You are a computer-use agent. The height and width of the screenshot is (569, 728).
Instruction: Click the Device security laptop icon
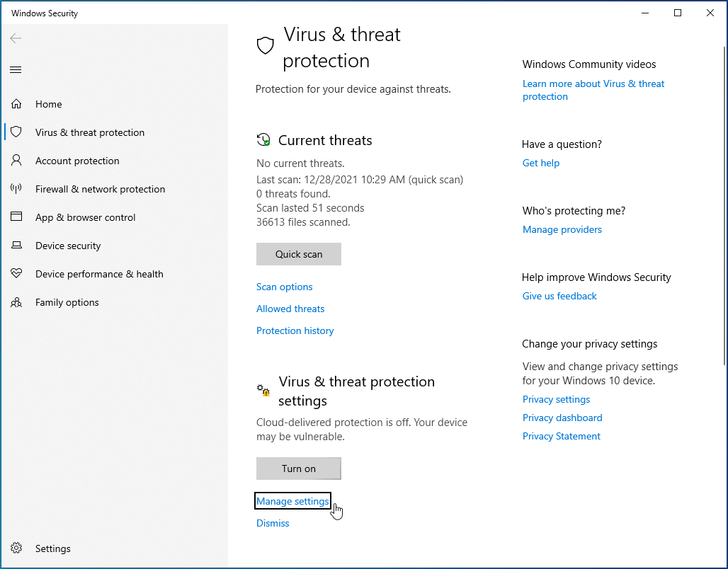point(16,246)
